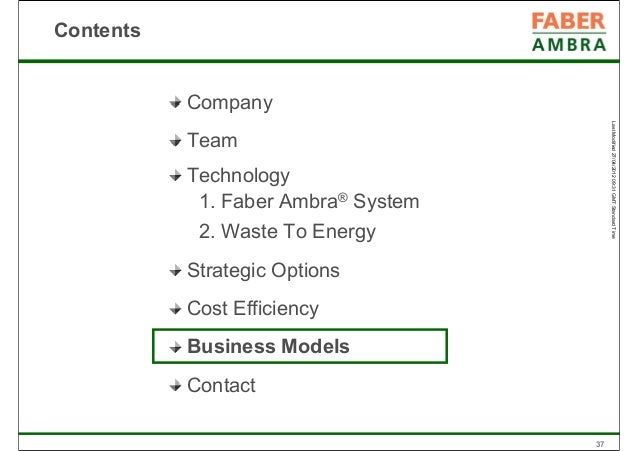Click the Contents slide title
The width and height of the screenshot is (638, 451).
97,30
